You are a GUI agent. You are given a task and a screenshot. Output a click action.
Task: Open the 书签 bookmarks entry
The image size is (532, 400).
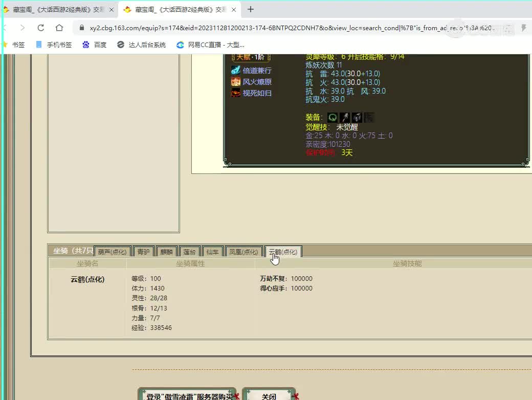pos(14,45)
